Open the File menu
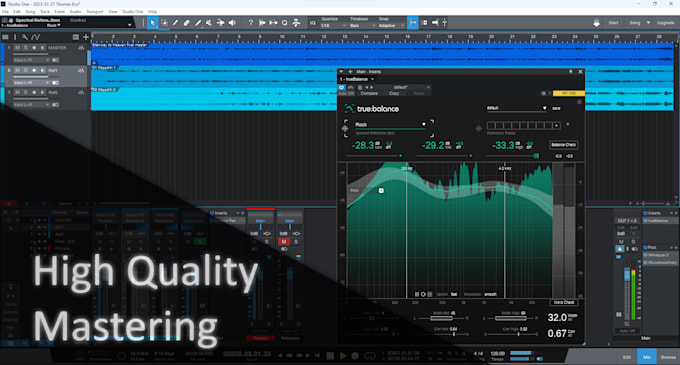The width and height of the screenshot is (680, 365). (5, 12)
